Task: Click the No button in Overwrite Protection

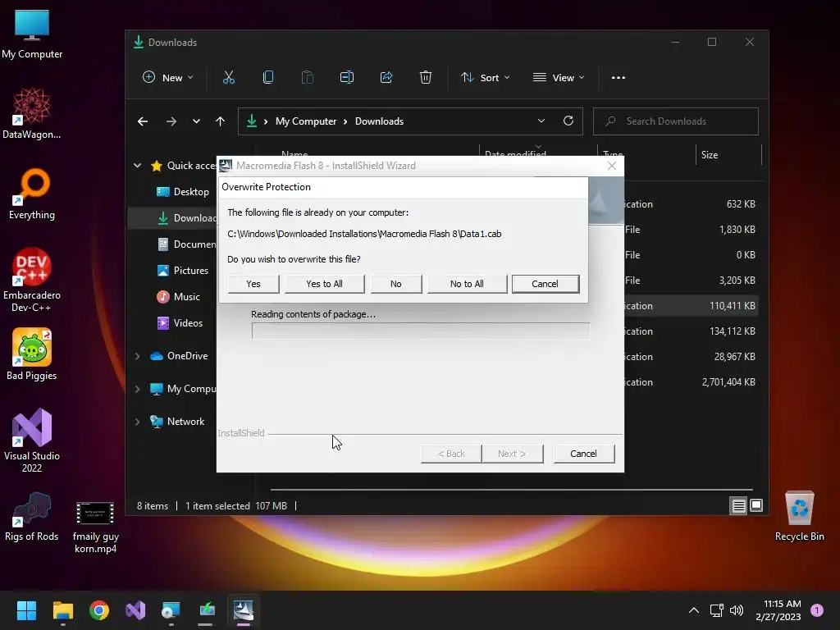Action: pos(396,284)
